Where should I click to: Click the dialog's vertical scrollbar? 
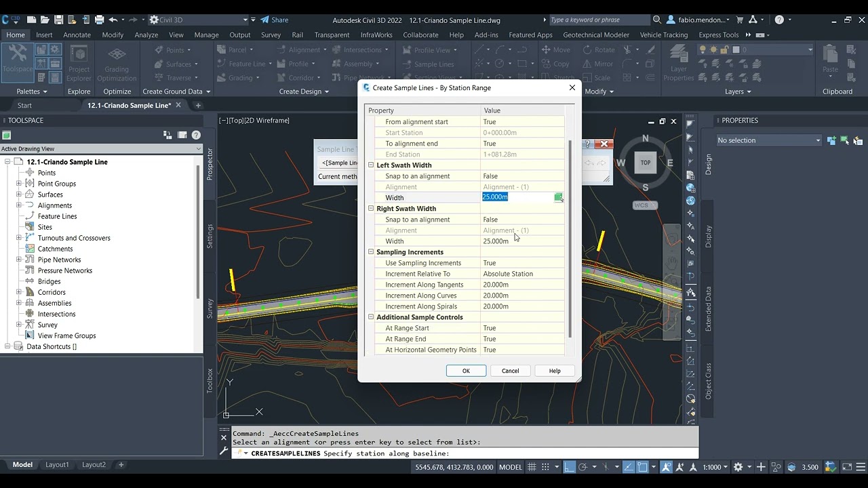tap(570, 239)
